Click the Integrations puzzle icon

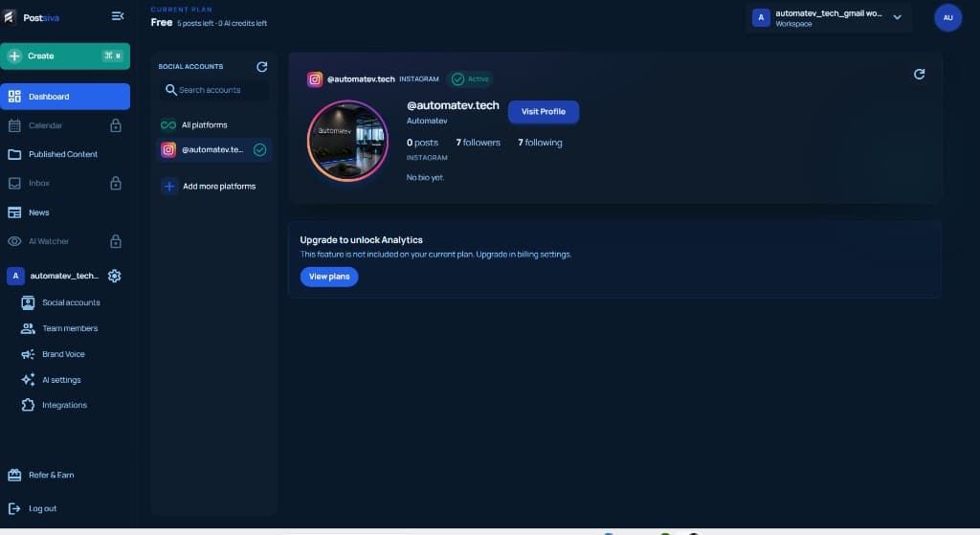coord(28,405)
